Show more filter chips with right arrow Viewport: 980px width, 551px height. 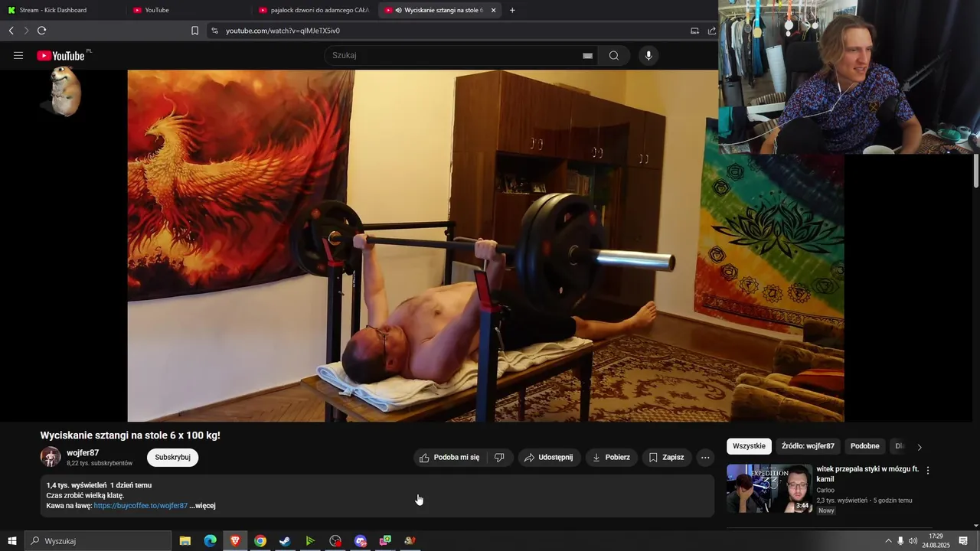coord(920,447)
